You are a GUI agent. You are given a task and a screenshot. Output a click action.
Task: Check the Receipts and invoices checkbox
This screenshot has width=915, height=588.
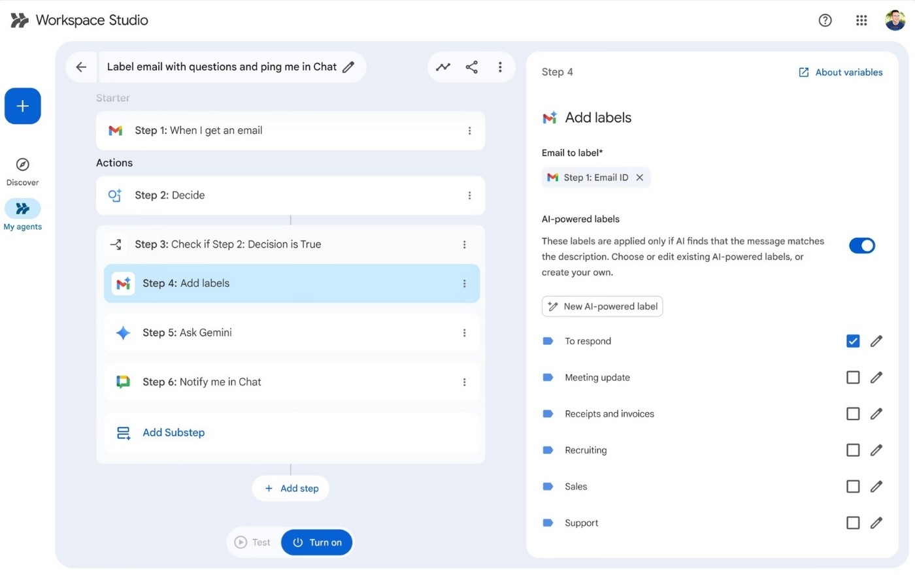(853, 414)
